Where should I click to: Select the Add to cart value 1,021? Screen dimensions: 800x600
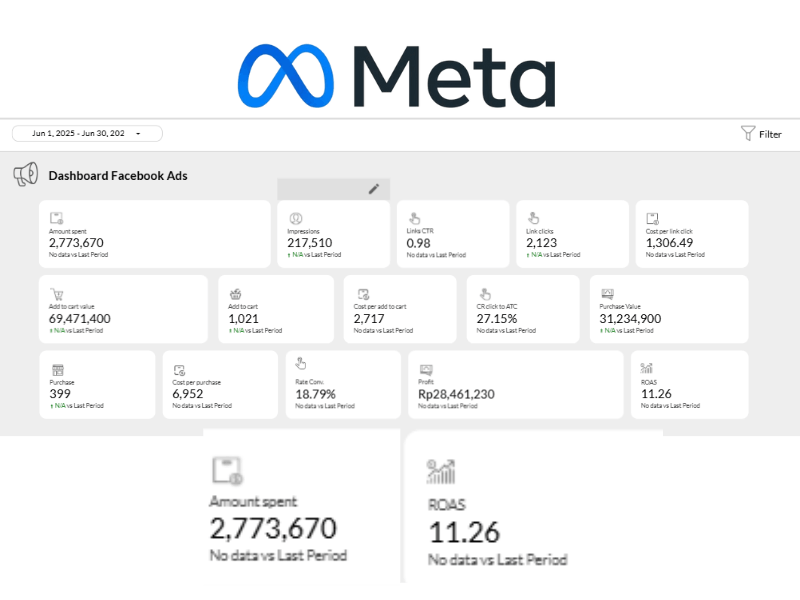tap(243, 319)
